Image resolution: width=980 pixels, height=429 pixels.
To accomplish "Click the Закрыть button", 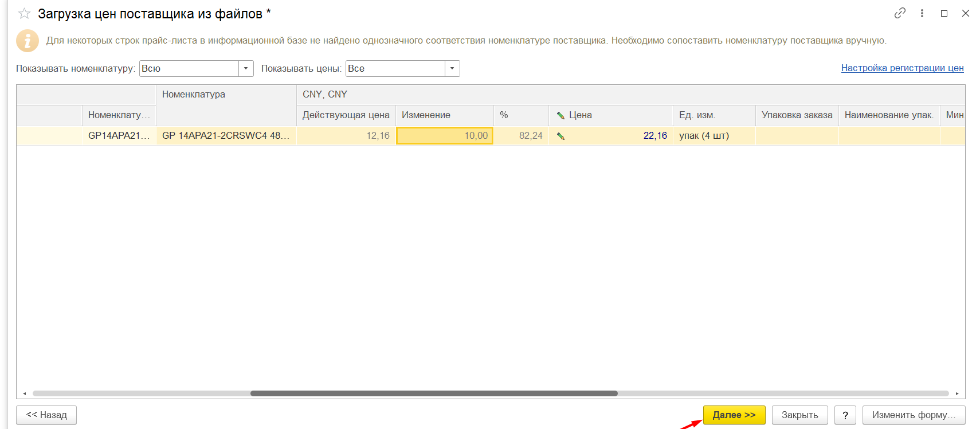I will click(799, 415).
